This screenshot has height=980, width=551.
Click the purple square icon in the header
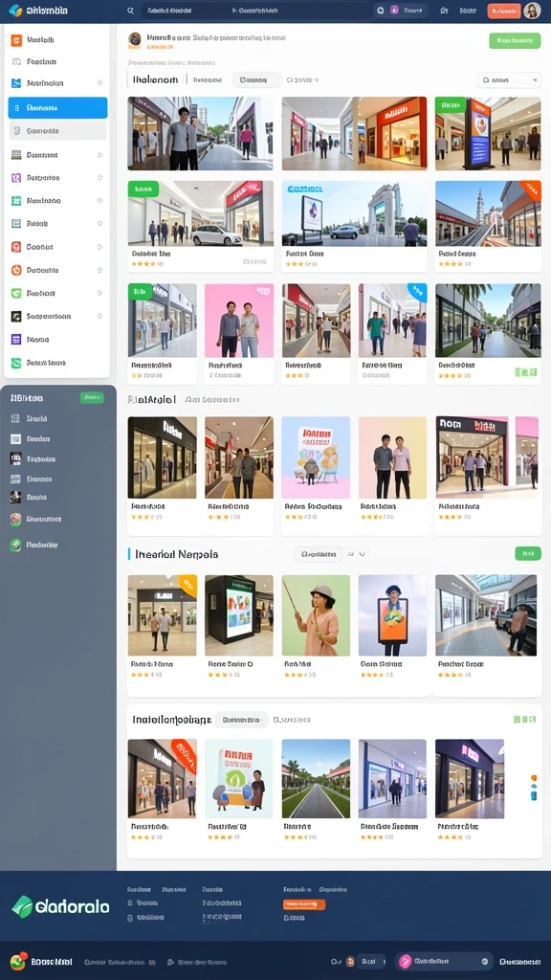tap(394, 11)
